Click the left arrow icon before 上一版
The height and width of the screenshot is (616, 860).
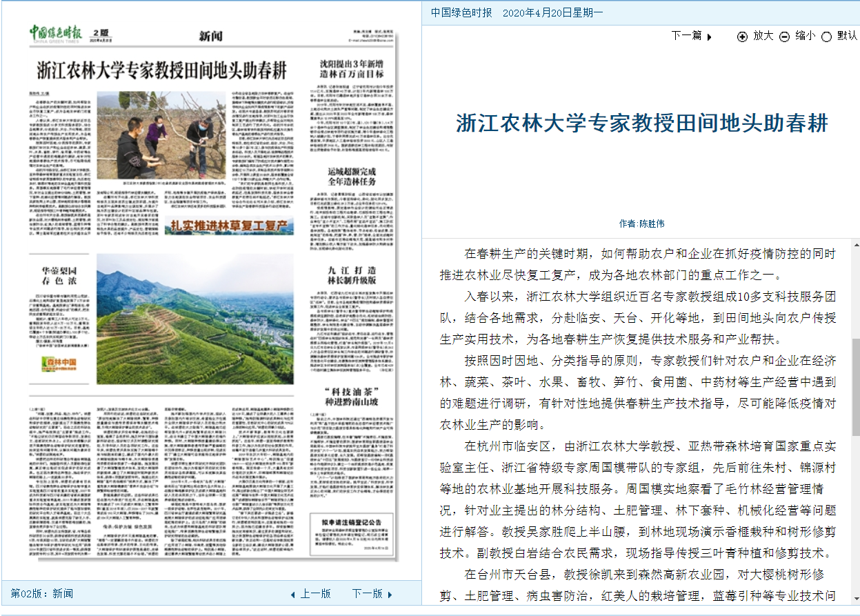coord(292,594)
